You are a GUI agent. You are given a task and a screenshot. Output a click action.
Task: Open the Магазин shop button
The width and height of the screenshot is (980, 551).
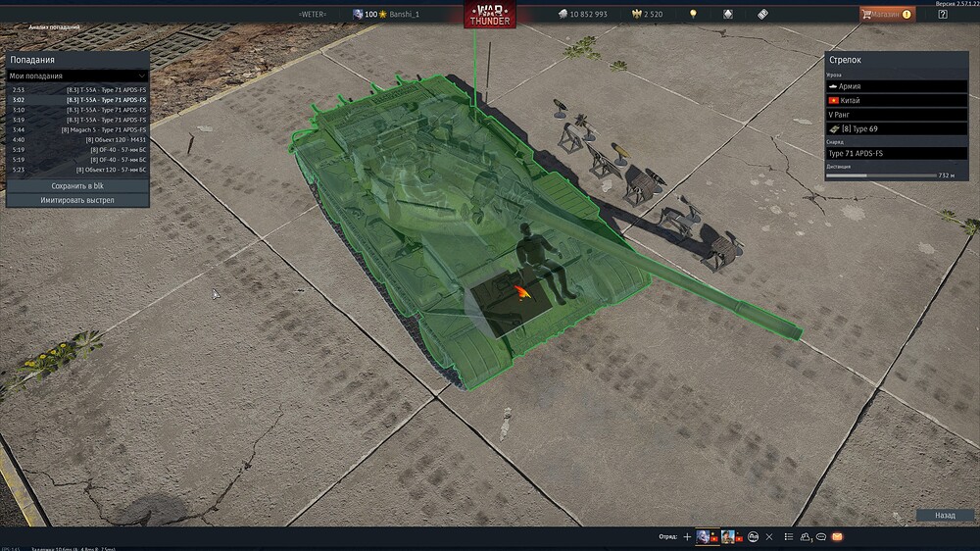[x=888, y=14]
